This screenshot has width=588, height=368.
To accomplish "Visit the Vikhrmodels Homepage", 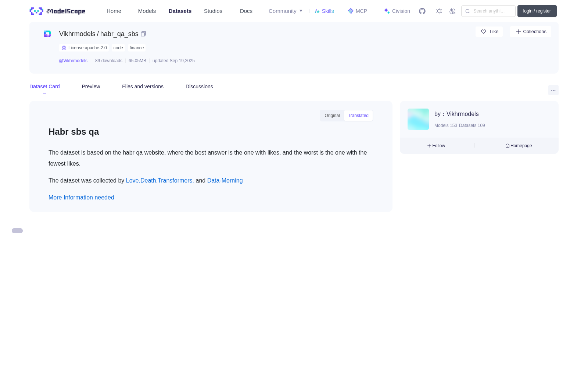I will tap(519, 146).
